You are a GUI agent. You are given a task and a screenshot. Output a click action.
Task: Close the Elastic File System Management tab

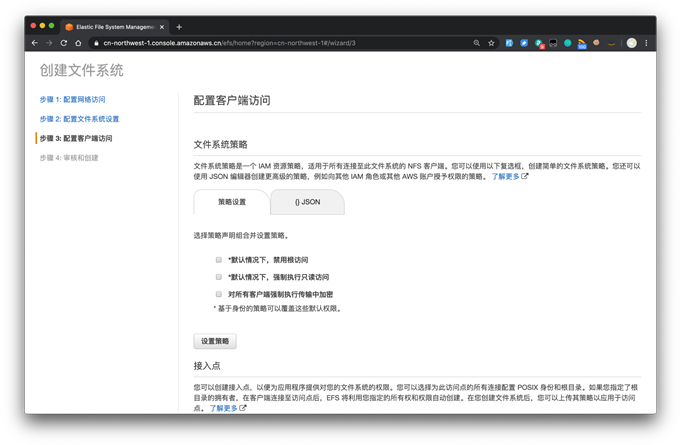pyautogui.click(x=162, y=27)
